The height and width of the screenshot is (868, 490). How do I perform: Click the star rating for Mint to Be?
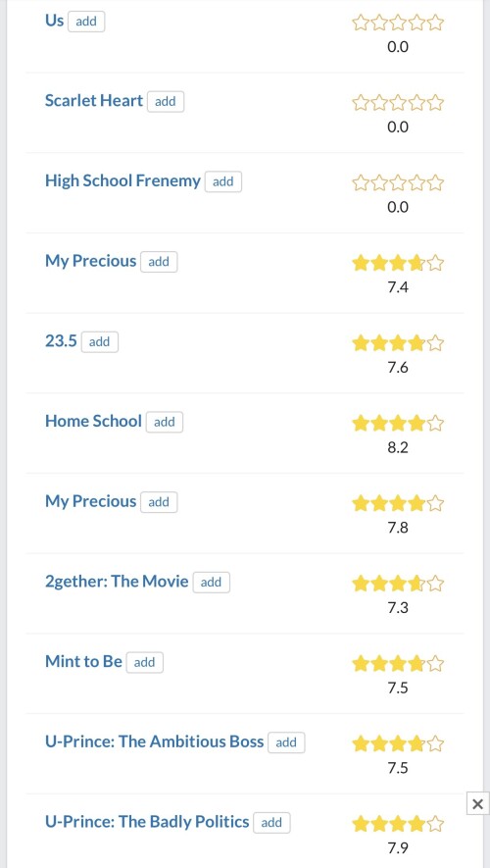(x=398, y=663)
